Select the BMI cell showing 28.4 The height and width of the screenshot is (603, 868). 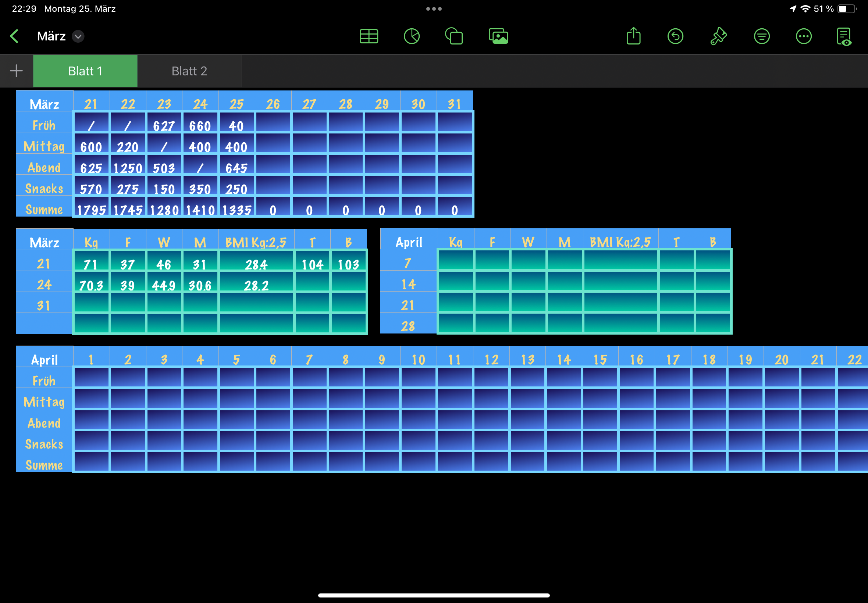pos(256,264)
